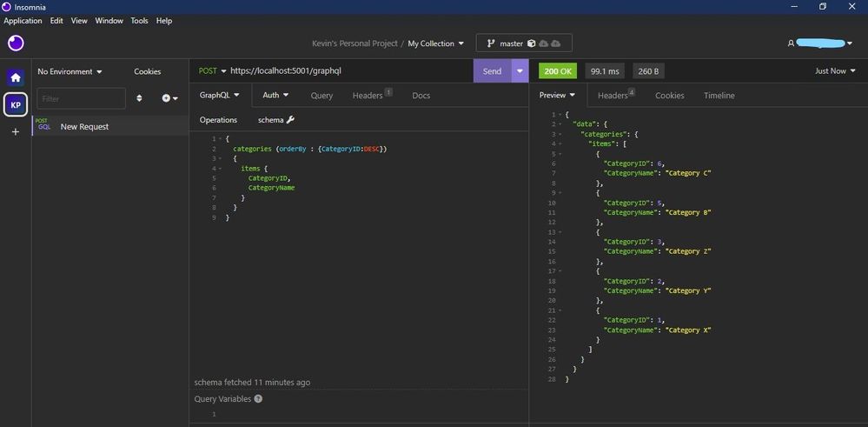Collapse the items block fold arrow in query
Viewport: 868px width, 427px height.
tap(221, 169)
